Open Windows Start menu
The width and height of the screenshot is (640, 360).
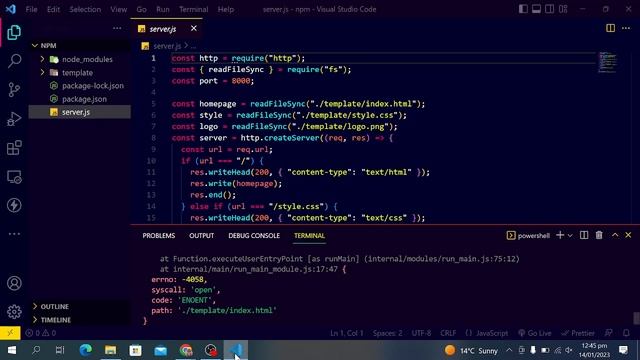pos(12,350)
